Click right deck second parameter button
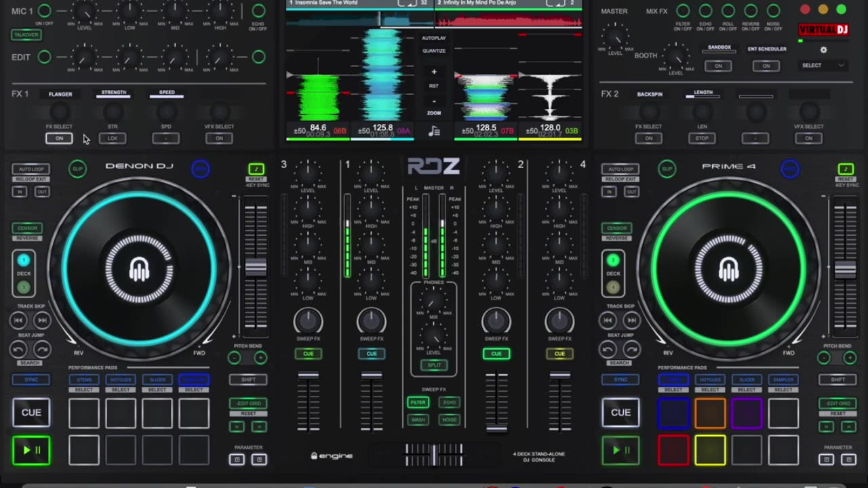The image size is (868, 488). 848,460
